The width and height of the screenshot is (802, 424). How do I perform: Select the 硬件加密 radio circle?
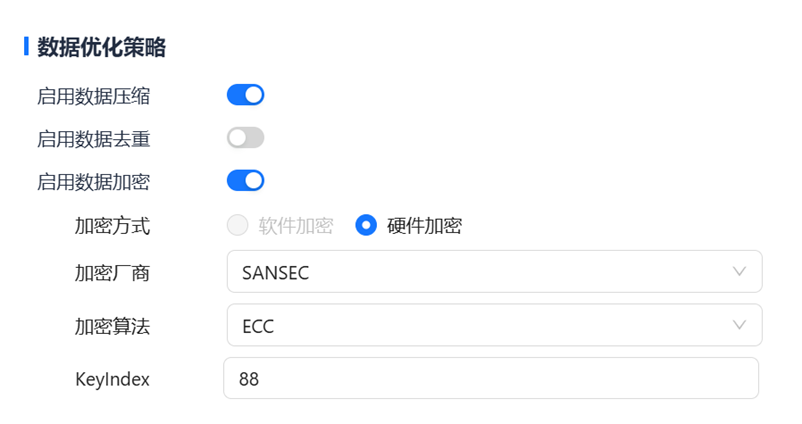click(x=366, y=225)
